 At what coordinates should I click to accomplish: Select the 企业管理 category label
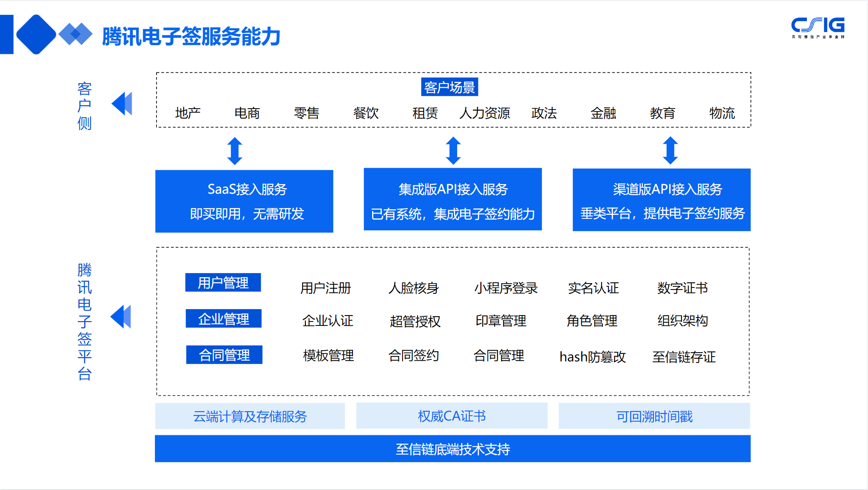[x=224, y=319]
